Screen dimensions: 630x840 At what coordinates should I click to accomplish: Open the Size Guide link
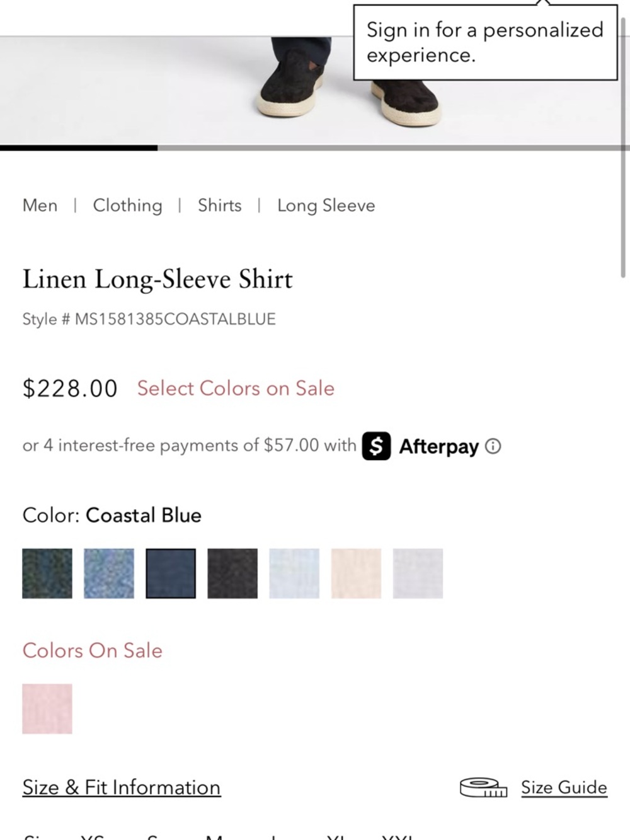pyautogui.click(x=564, y=788)
